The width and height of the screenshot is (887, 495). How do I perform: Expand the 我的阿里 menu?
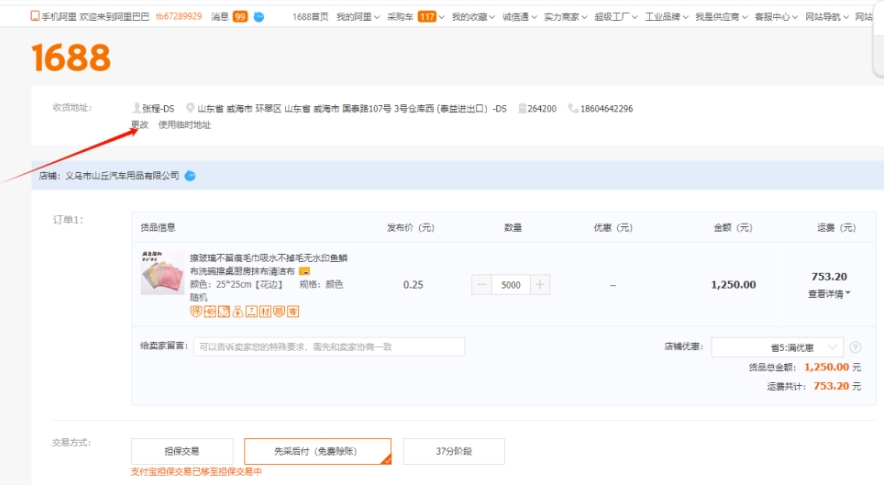[358, 17]
